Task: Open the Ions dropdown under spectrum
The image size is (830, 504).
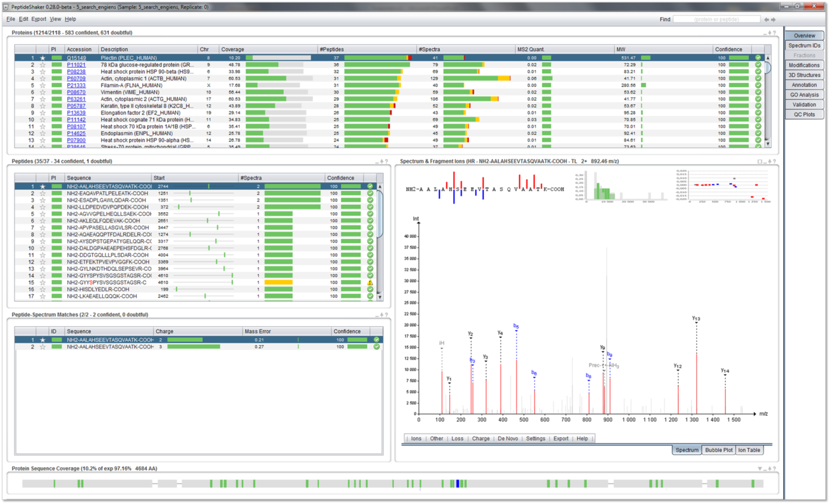Action: (x=416, y=438)
